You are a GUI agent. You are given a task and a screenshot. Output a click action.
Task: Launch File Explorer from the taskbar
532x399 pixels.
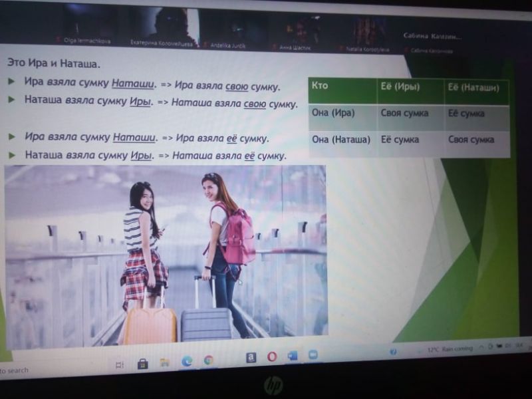tap(164, 363)
